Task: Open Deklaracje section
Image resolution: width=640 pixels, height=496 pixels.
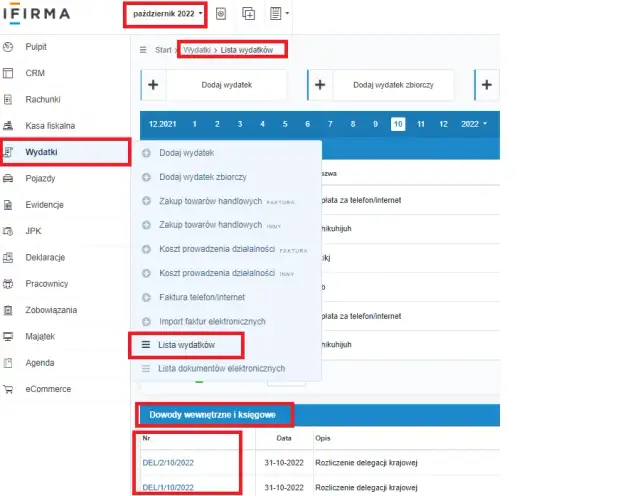Action: click(x=45, y=258)
